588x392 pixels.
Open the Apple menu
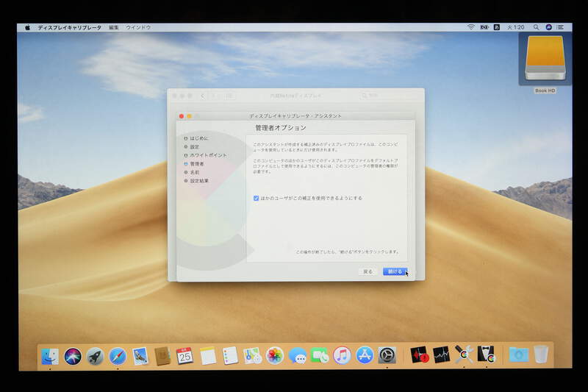(x=27, y=27)
